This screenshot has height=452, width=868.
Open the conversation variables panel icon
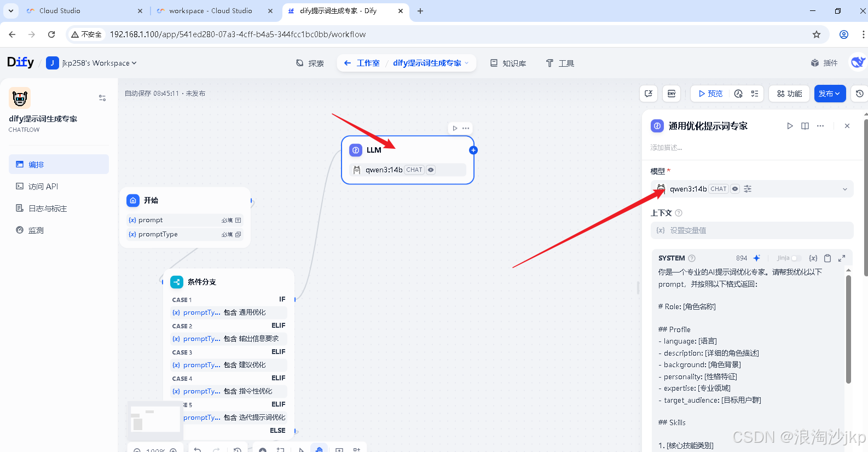(x=649, y=94)
